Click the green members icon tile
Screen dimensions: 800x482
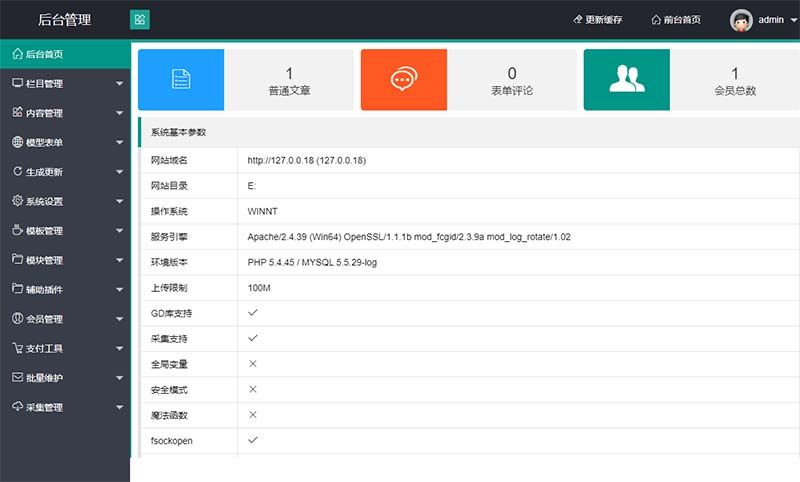(x=626, y=79)
